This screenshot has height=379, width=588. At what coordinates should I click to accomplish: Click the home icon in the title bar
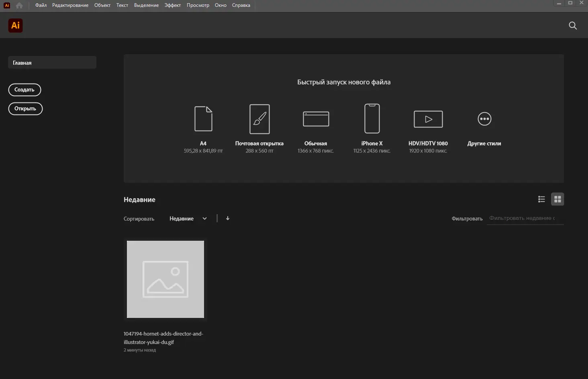[x=19, y=5]
